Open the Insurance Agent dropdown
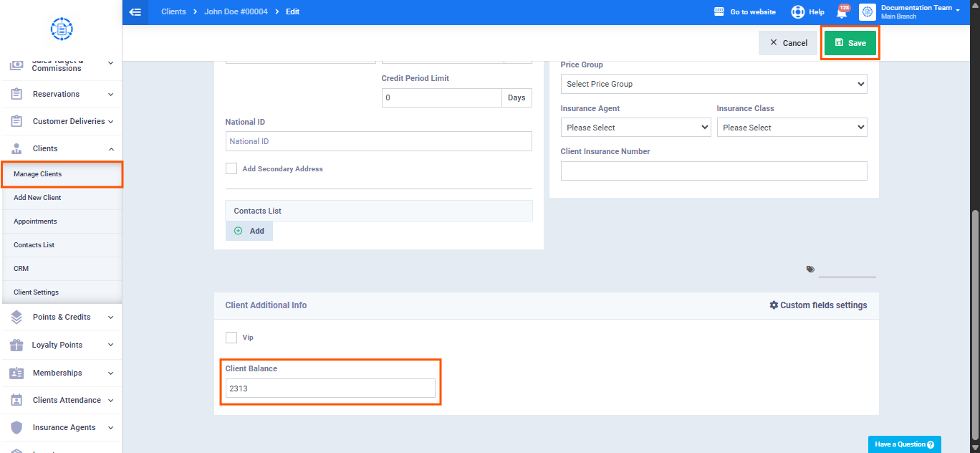Viewport: 980px width, 453px height. click(635, 128)
